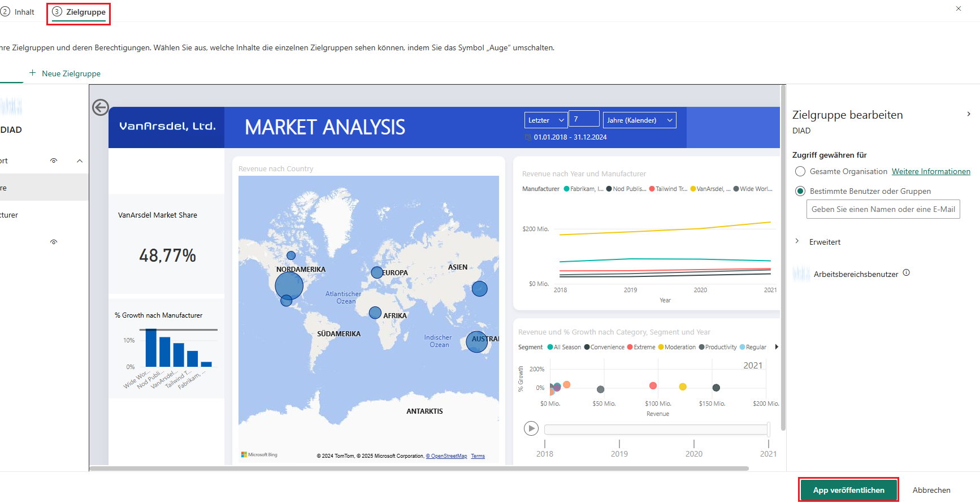Select the Zielgruppe step tab
This screenshot has height=503, width=980.
79,12
